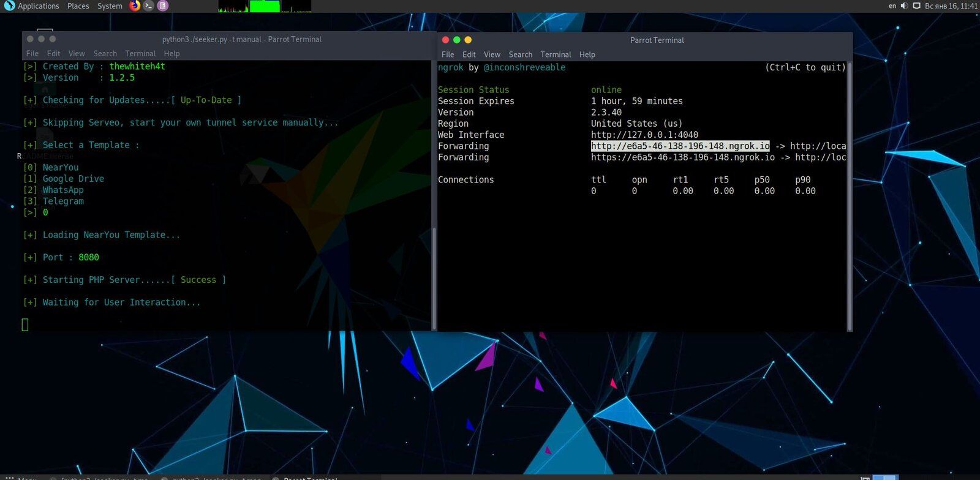Click the Parrot logo beside Applications
This screenshot has height=480, width=980.
click(9, 6)
